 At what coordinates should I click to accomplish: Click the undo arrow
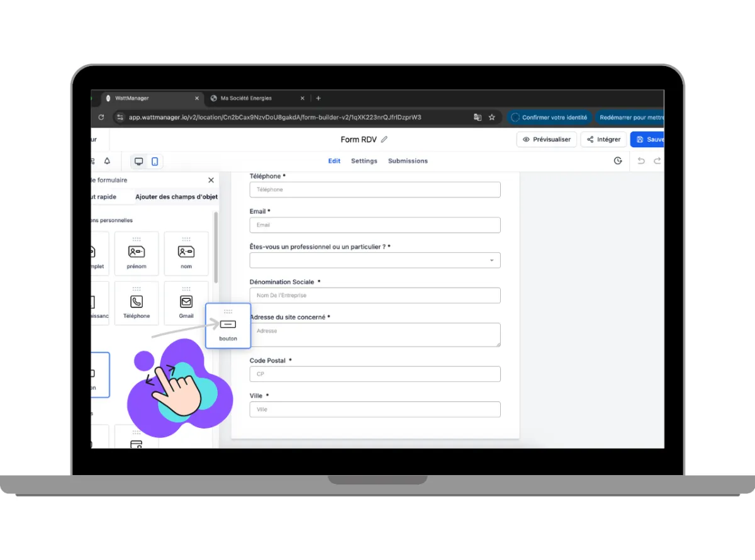[641, 161]
